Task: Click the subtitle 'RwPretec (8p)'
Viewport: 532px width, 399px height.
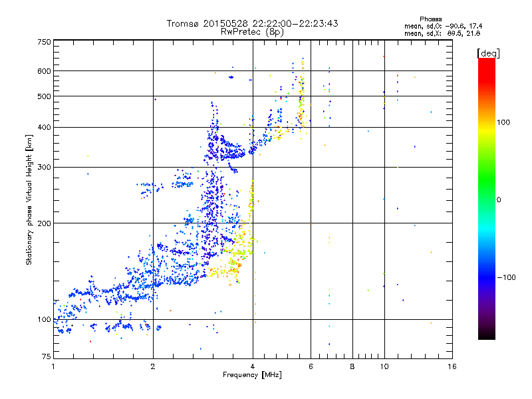Action: 252,32
